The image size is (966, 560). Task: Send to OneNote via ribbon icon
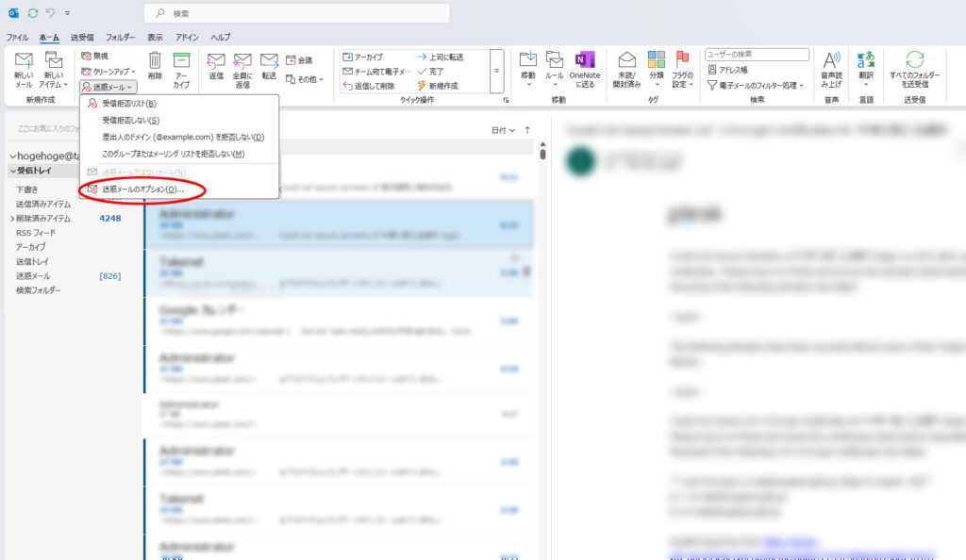pyautogui.click(x=584, y=62)
